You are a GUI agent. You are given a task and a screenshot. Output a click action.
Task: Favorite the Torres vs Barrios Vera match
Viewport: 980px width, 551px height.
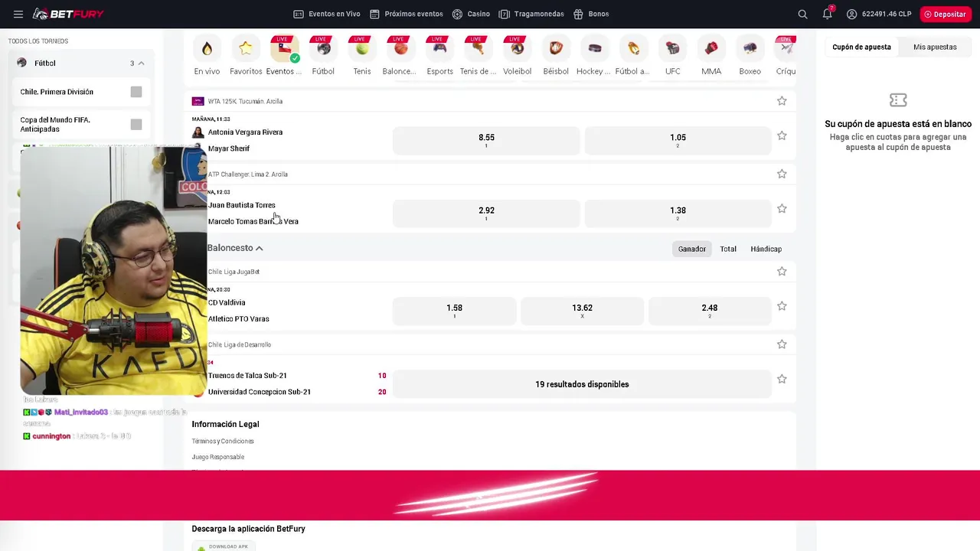[x=782, y=208]
